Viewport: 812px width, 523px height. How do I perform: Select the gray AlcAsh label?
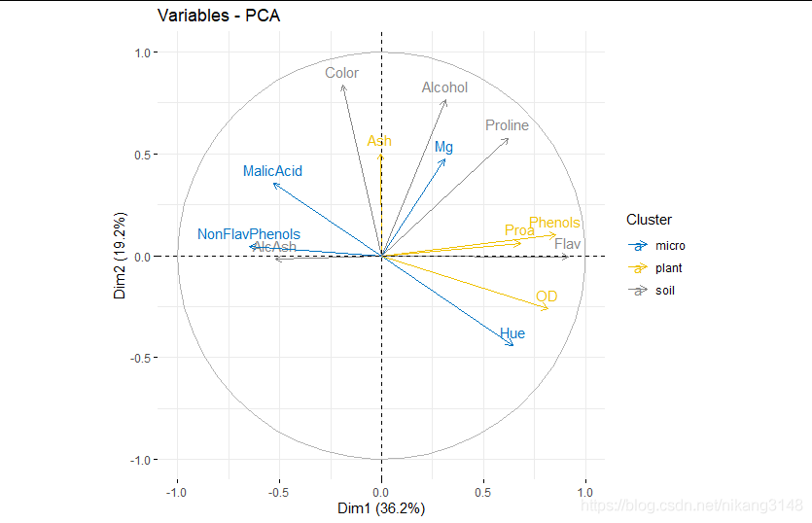pyautogui.click(x=274, y=247)
